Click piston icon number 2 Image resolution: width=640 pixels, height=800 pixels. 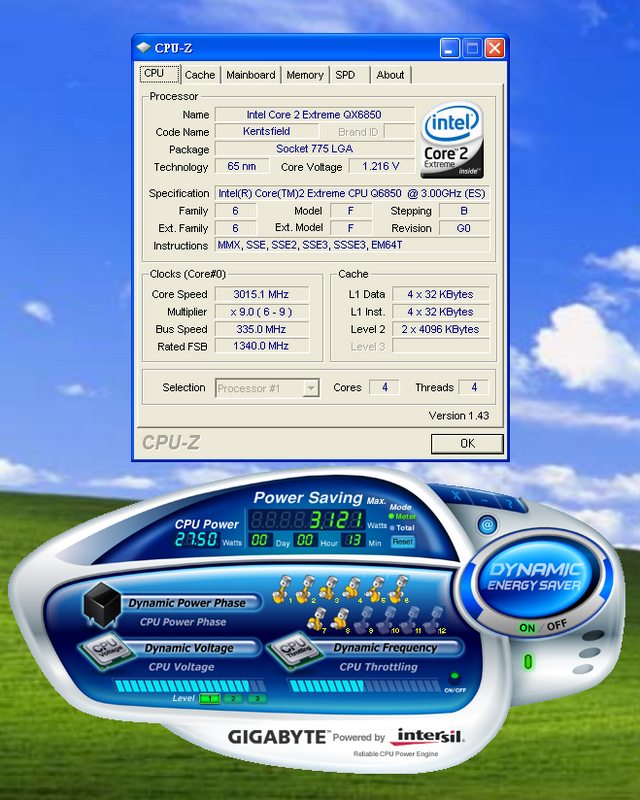(305, 589)
